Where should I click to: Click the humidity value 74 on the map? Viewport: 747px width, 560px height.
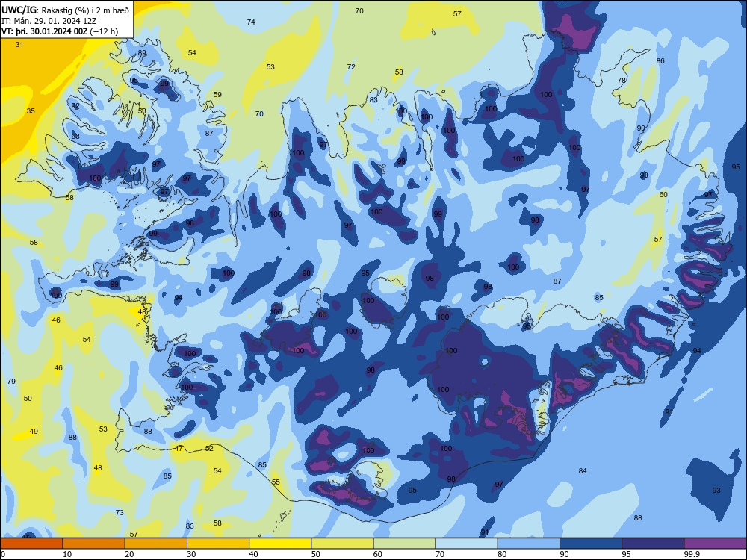point(251,22)
